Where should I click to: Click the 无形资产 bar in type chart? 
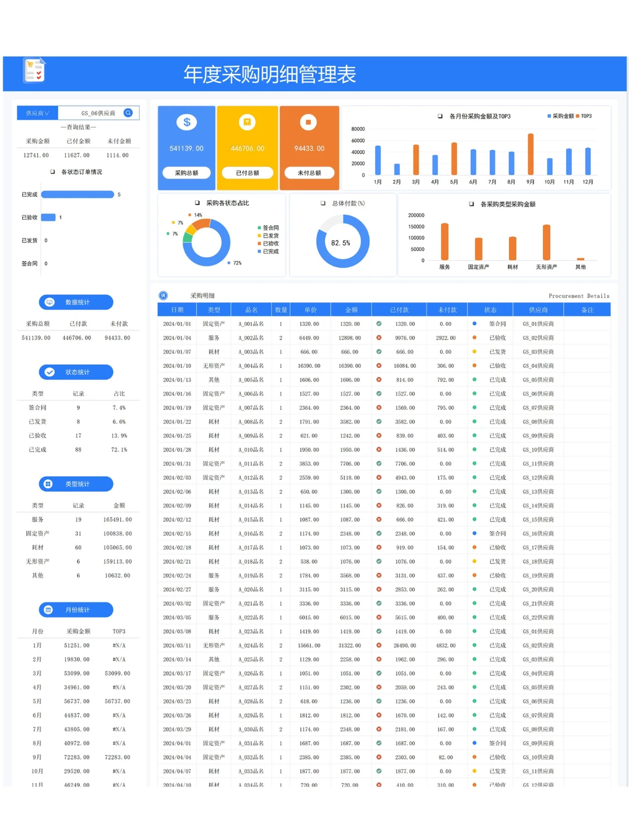click(546, 242)
